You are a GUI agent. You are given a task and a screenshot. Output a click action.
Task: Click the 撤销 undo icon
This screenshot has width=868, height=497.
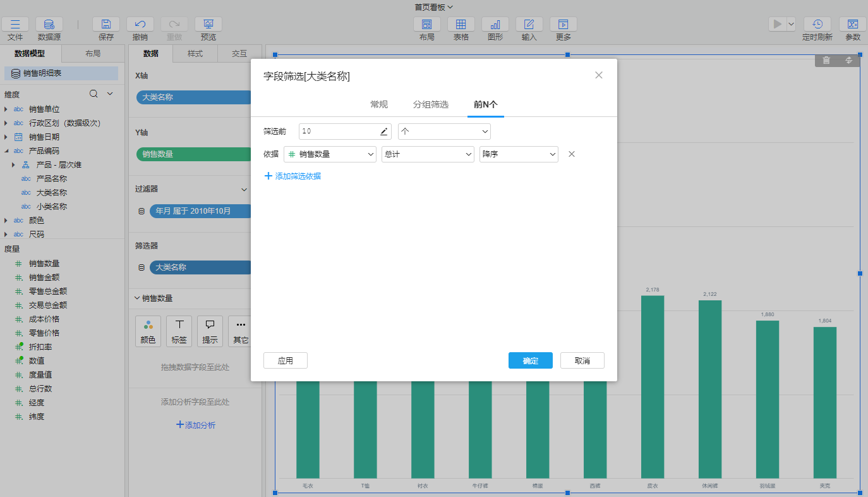click(140, 25)
